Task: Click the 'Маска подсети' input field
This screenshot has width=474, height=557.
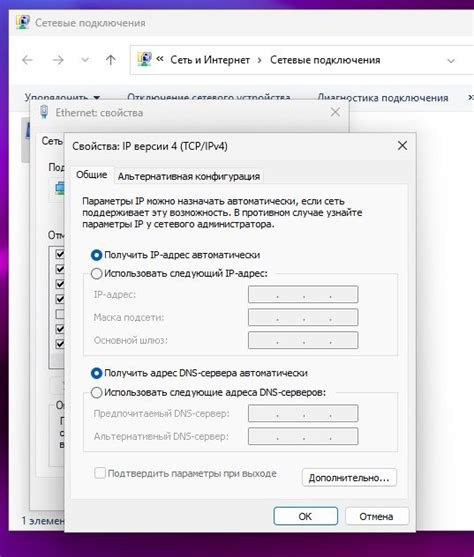Action: (x=303, y=317)
